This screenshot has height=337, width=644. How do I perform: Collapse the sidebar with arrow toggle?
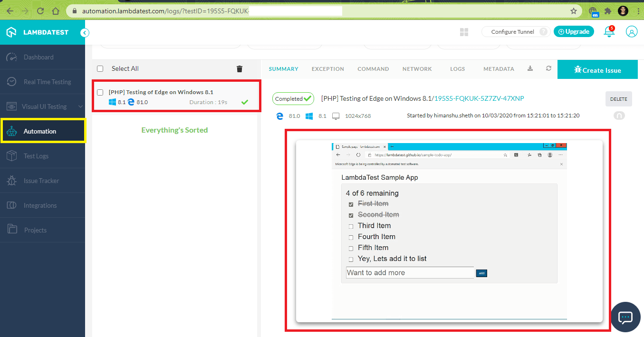coord(85,33)
